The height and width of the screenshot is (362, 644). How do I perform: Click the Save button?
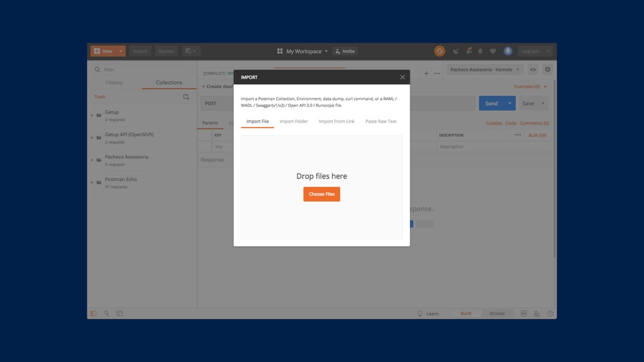(x=528, y=104)
